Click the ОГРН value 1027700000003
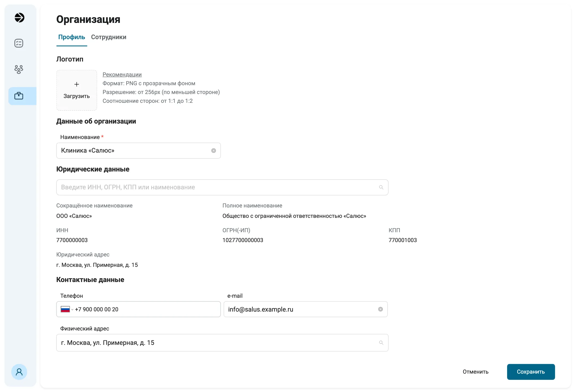Screen dimensions: 575x392 [x=243, y=240]
